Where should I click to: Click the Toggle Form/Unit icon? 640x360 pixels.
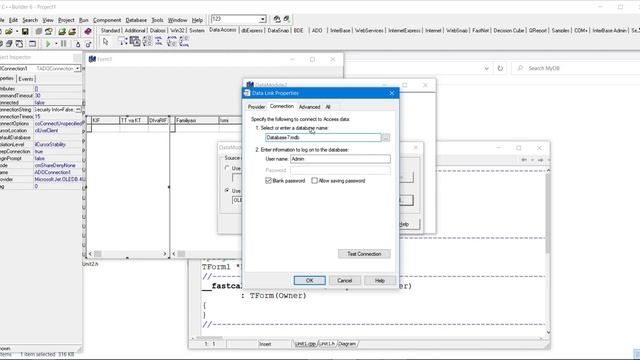click(19, 44)
